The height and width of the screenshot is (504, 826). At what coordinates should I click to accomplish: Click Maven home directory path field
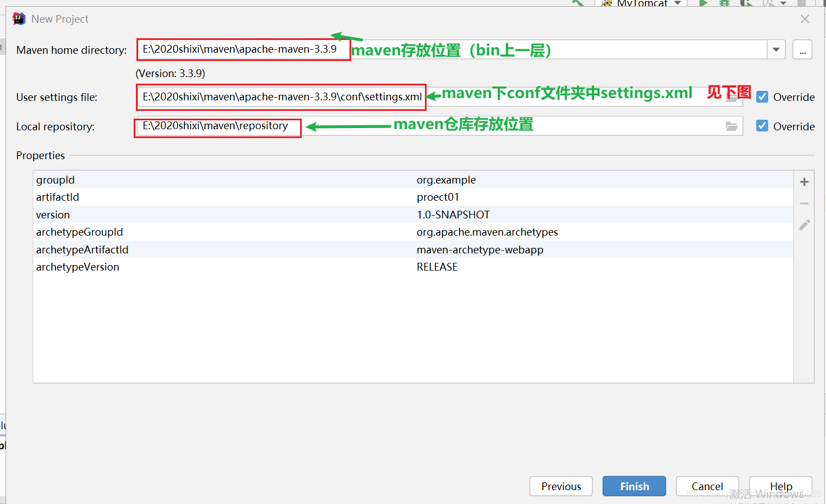tap(452, 49)
